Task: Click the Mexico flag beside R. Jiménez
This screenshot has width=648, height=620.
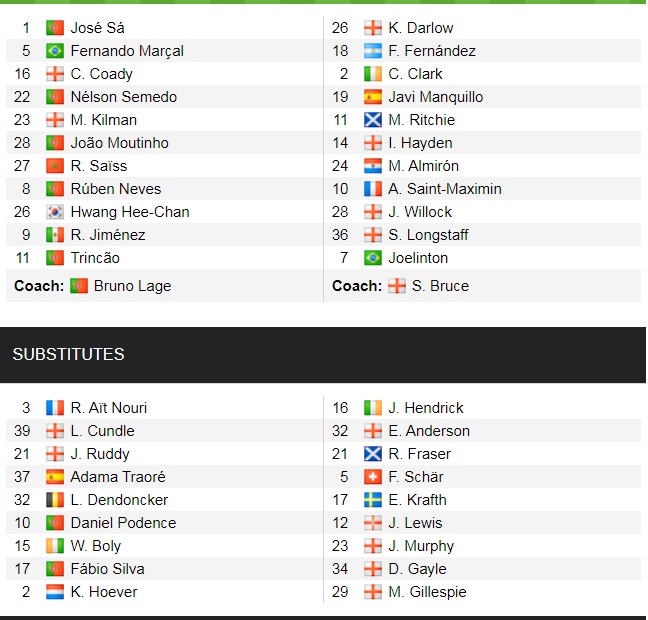Action: pyautogui.click(x=54, y=235)
